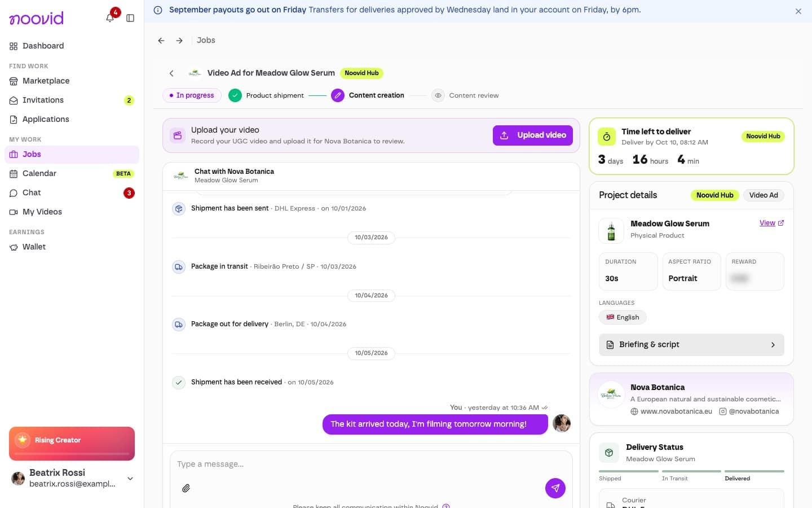
Task: Follow the View product link
Action: click(771, 223)
